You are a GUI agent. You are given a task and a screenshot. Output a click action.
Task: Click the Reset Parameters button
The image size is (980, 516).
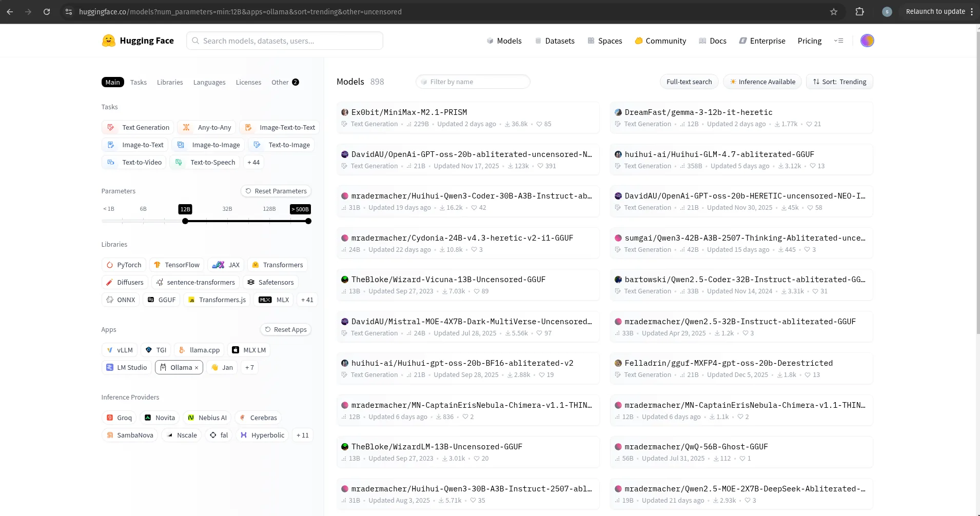click(276, 191)
